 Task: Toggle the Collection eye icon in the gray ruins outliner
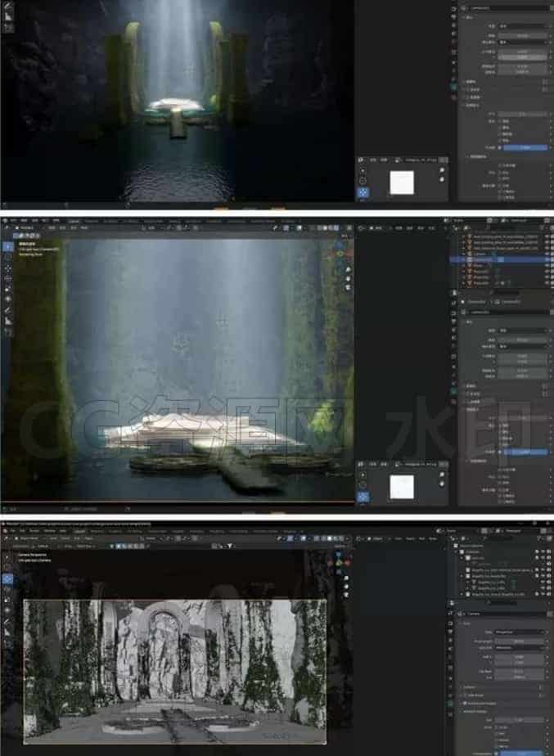543,552
